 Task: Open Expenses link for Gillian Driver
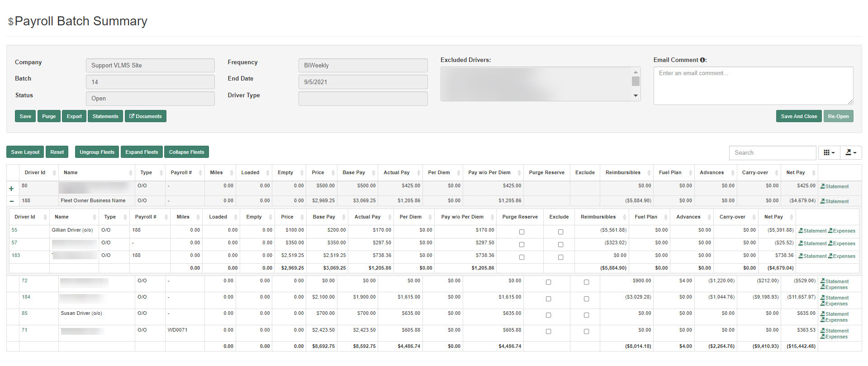[841, 231]
